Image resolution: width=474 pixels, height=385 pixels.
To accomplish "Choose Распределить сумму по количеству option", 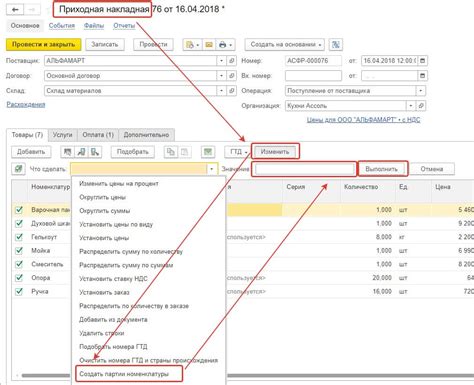I will point(131,252).
